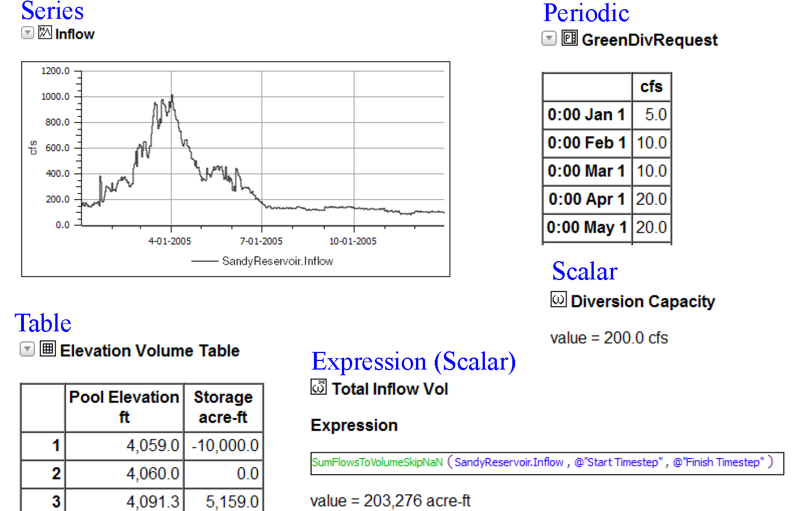Click the SumFlowsToVolumeSkipNaN function name
Viewport: 812px width, 511px height.
pos(377,463)
